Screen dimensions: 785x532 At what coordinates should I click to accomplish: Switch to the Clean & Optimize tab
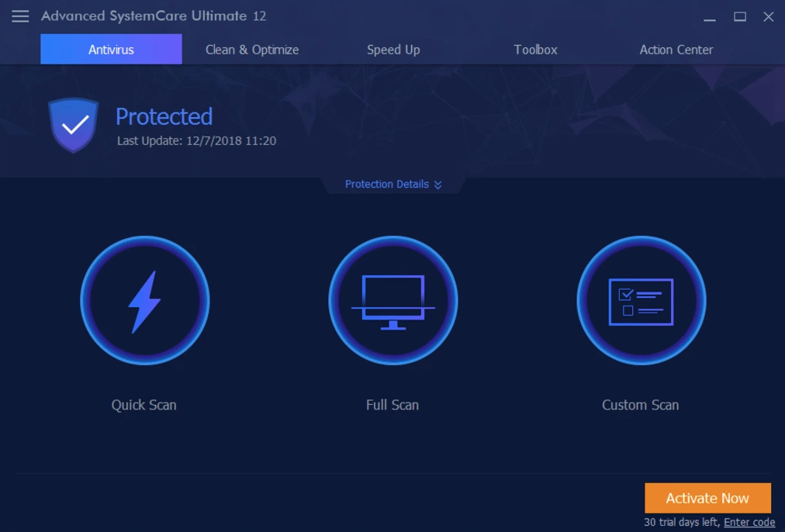252,50
